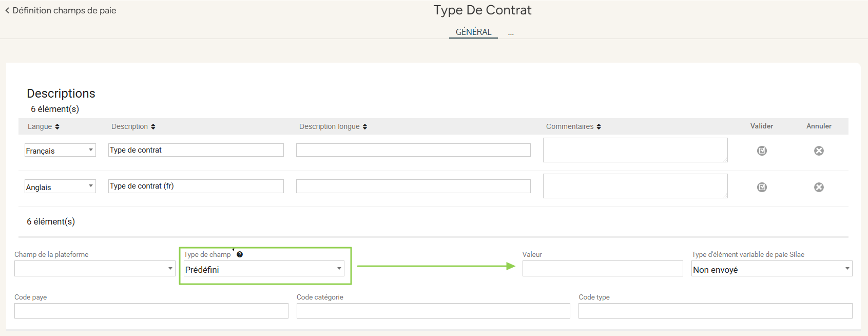Expand the Type de champ Prédéfini dropdown

click(x=264, y=269)
